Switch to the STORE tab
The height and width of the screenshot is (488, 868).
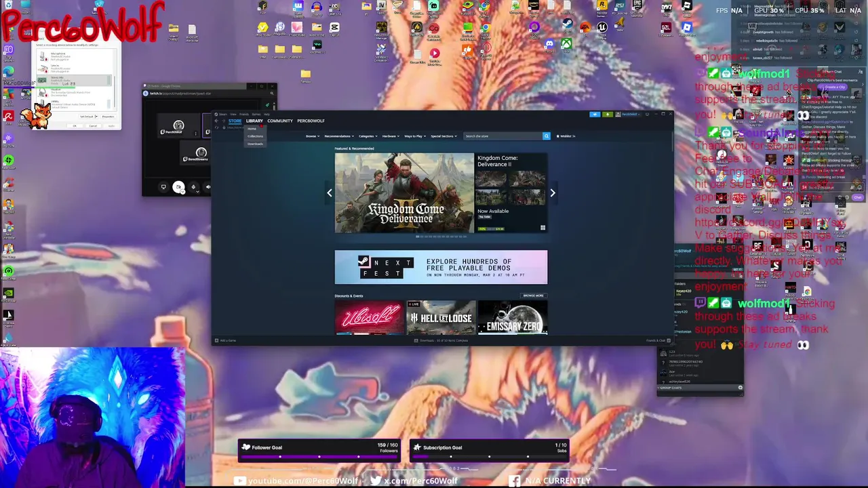coord(235,121)
